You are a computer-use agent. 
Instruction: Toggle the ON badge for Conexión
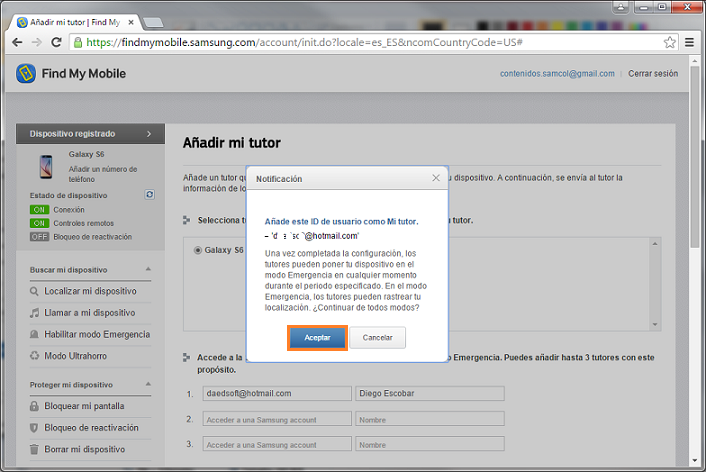point(39,210)
